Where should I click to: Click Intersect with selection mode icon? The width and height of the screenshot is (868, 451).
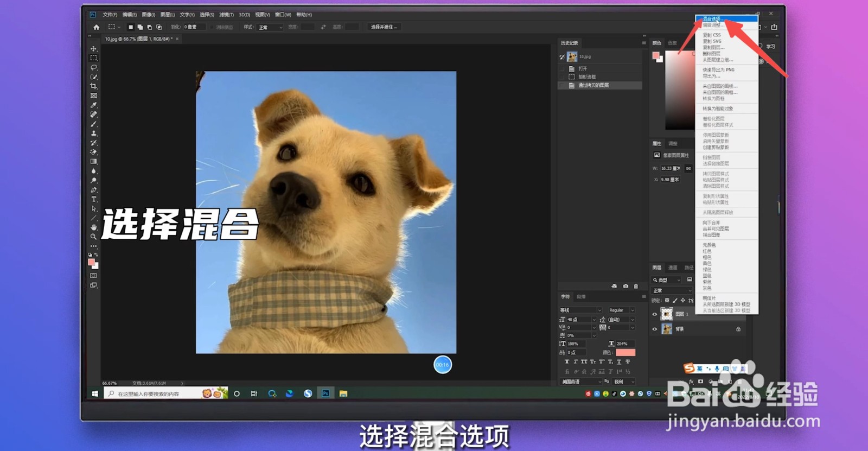159,27
